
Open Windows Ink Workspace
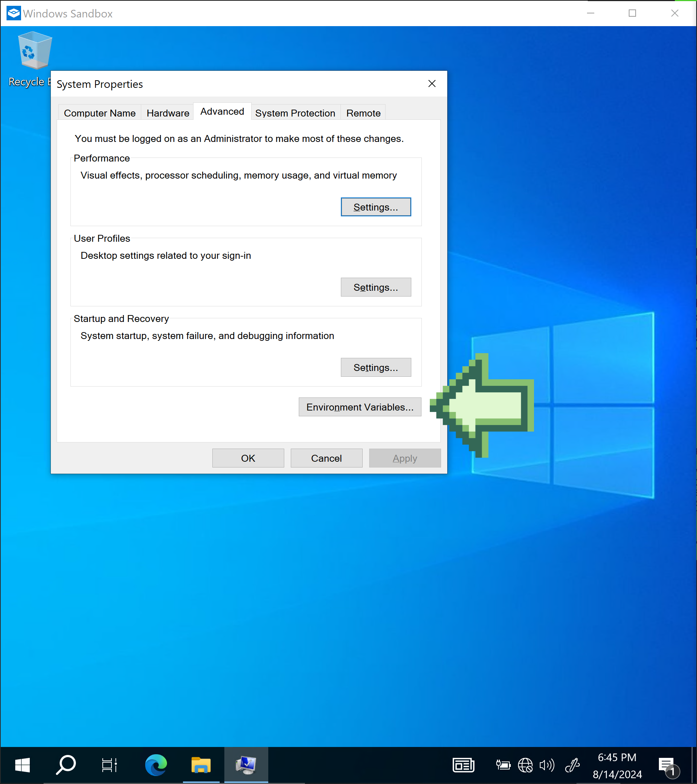pyautogui.click(x=572, y=764)
